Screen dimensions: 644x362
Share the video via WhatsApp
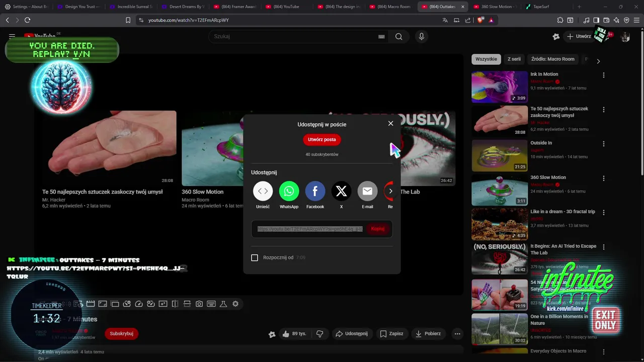[289, 191]
